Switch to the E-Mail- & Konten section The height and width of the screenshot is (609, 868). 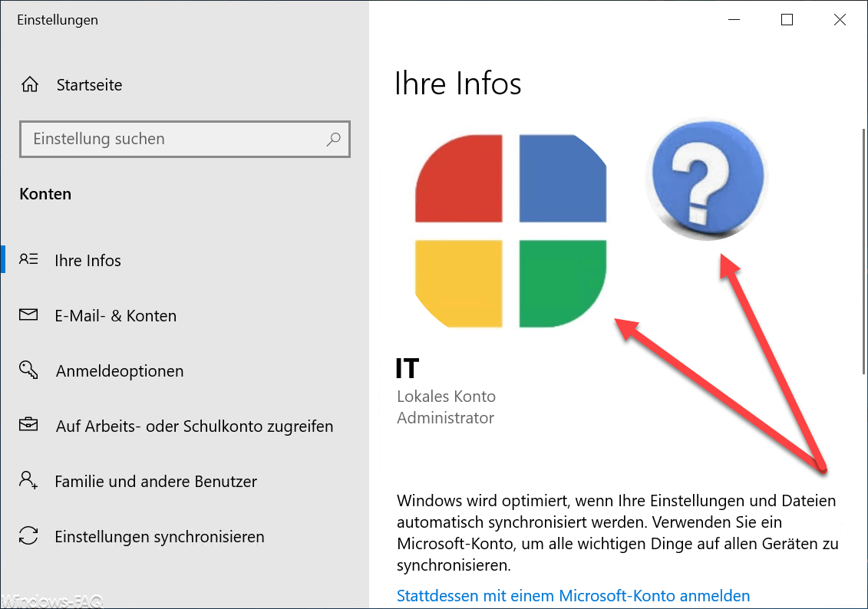coord(116,315)
